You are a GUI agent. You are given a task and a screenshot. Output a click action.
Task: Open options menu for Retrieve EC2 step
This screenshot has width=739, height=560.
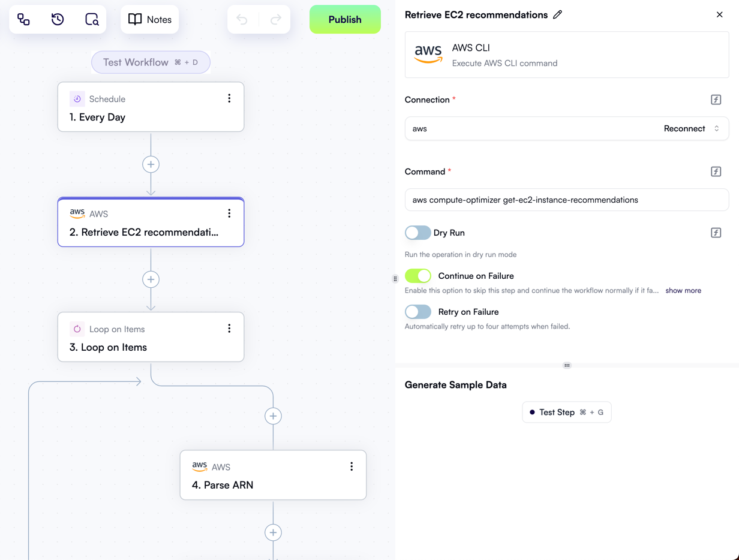pyautogui.click(x=229, y=213)
